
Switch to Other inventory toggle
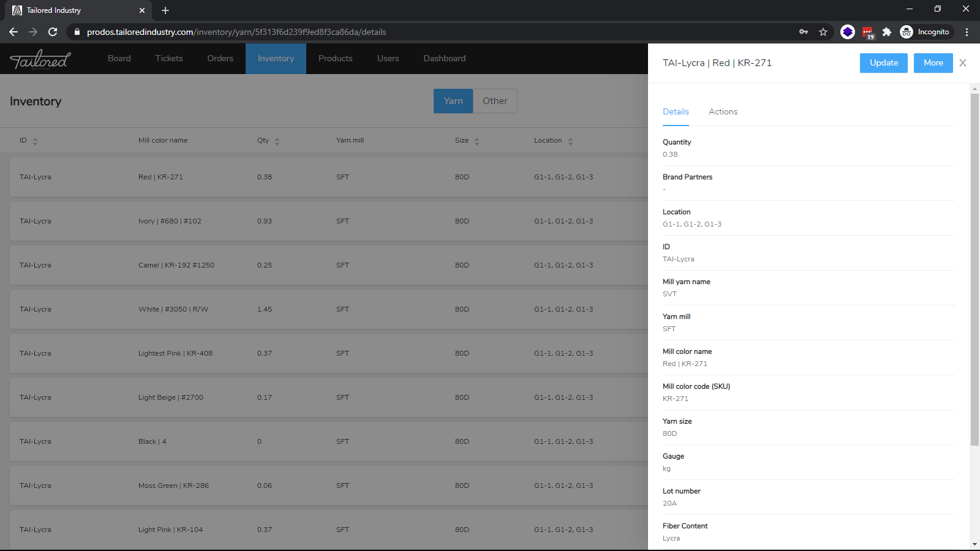click(x=495, y=101)
